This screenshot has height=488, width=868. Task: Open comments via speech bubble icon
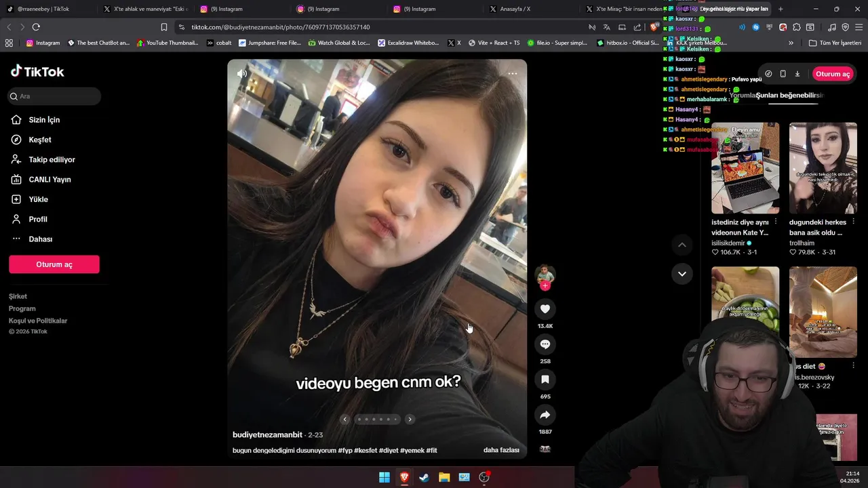(x=545, y=344)
